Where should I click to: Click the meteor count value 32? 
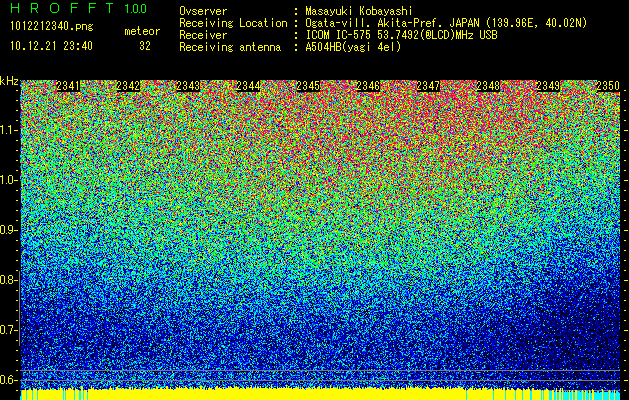coord(145,46)
